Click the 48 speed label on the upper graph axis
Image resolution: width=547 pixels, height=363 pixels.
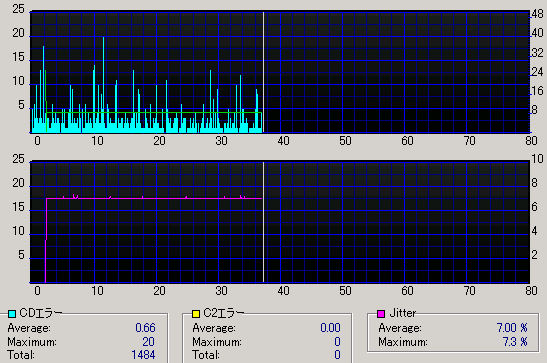(537, 14)
